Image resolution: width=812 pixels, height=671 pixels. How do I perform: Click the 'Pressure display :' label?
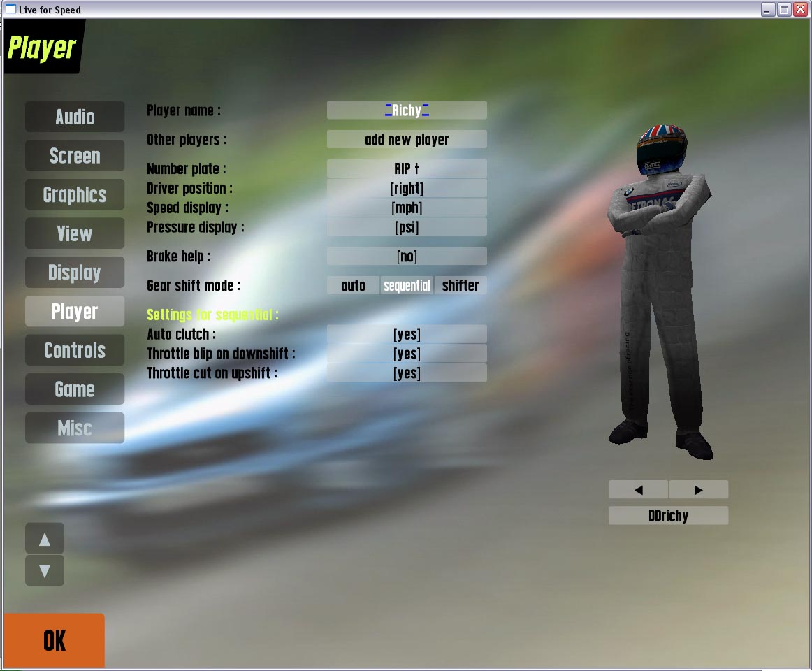tap(195, 227)
